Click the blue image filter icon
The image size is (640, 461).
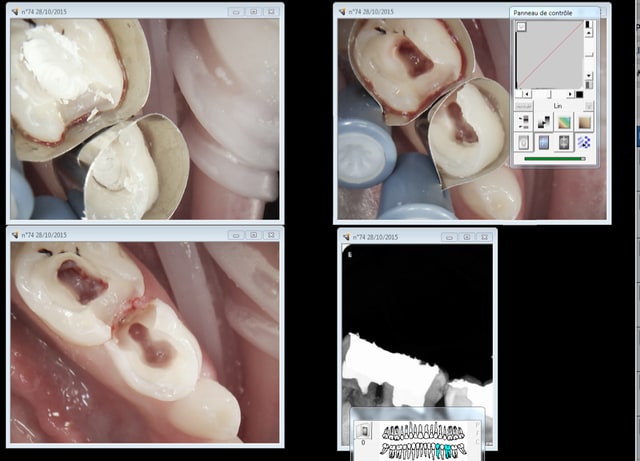pyautogui.click(x=544, y=142)
